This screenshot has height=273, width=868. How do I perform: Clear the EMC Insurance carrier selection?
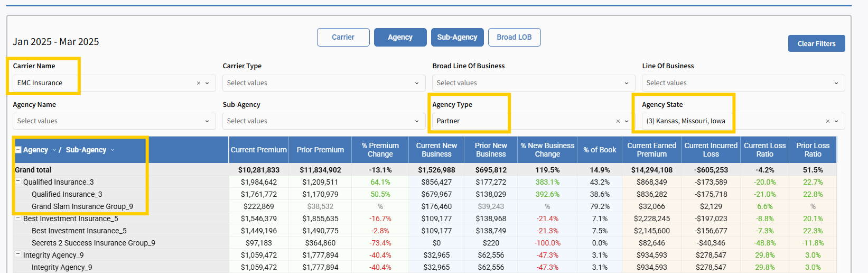199,83
